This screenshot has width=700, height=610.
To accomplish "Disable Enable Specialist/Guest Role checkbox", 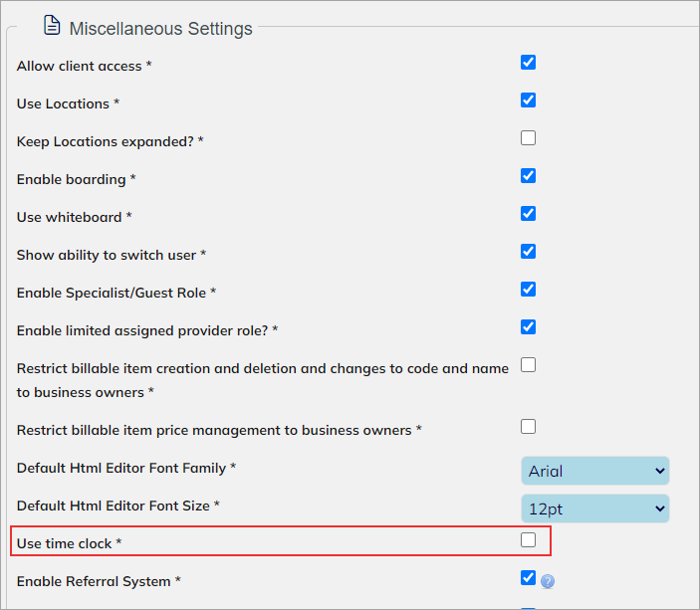I will coord(528,290).
